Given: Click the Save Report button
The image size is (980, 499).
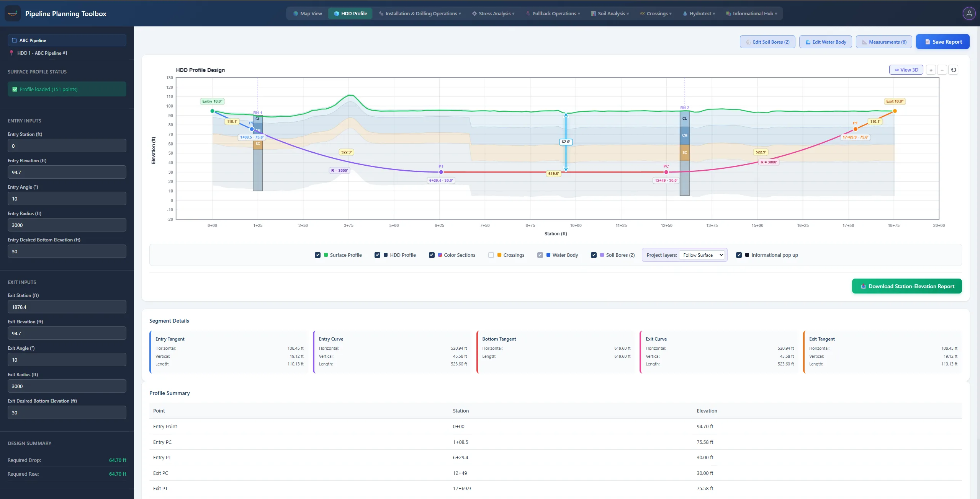Looking at the screenshot, I should (942, 42).
